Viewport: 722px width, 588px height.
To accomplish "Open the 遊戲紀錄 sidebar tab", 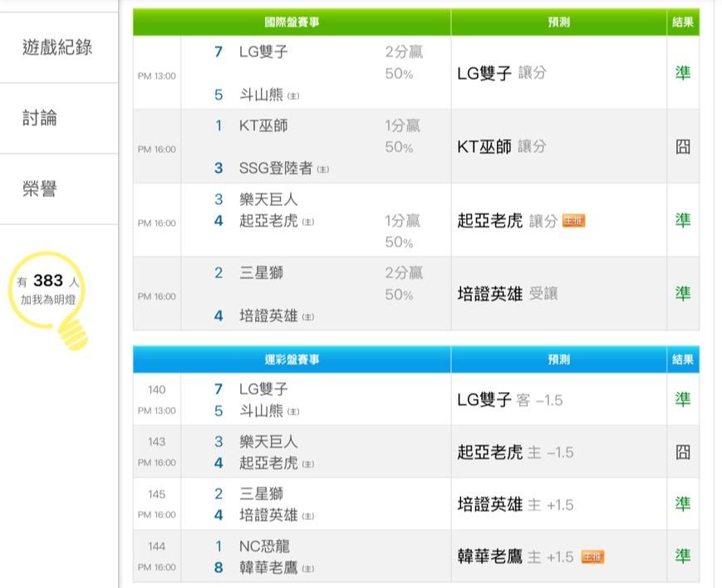I will coord(57,47).
